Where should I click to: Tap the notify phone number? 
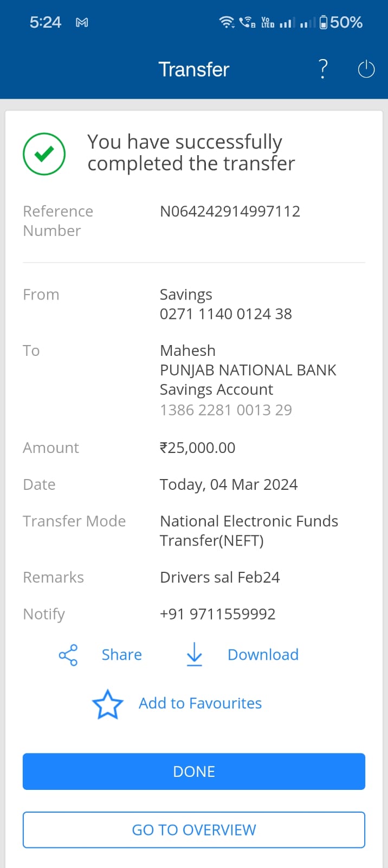(217, 614)
